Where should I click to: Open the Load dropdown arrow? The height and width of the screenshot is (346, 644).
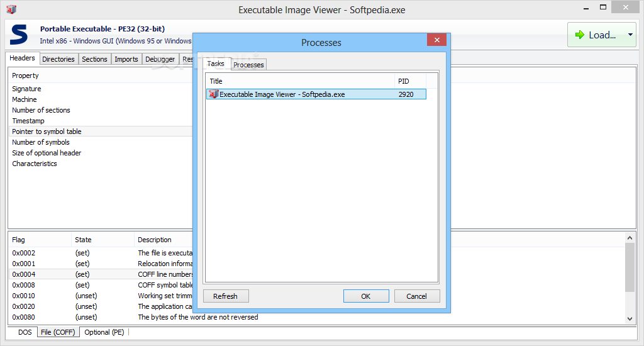[x=630, y=35]
